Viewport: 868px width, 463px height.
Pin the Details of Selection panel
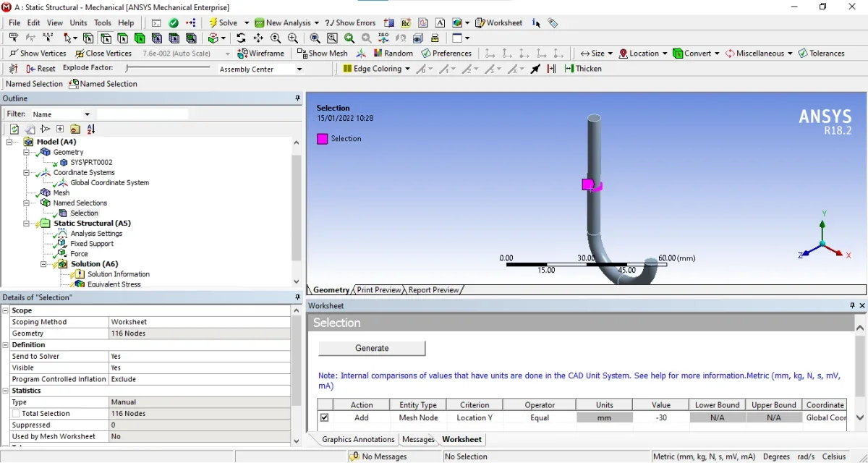[x=297, y=297]
